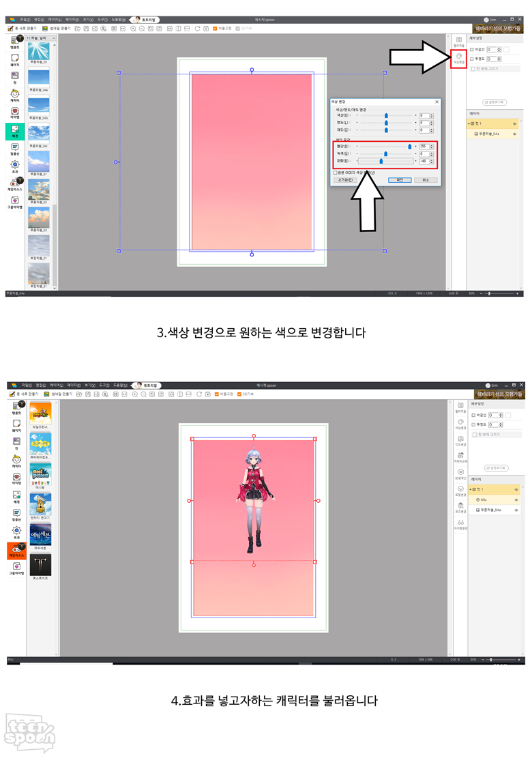Select 게임리소스 game resource in step 4 sidebar
This screenshot has width=532, height=771.
point(16,551)
